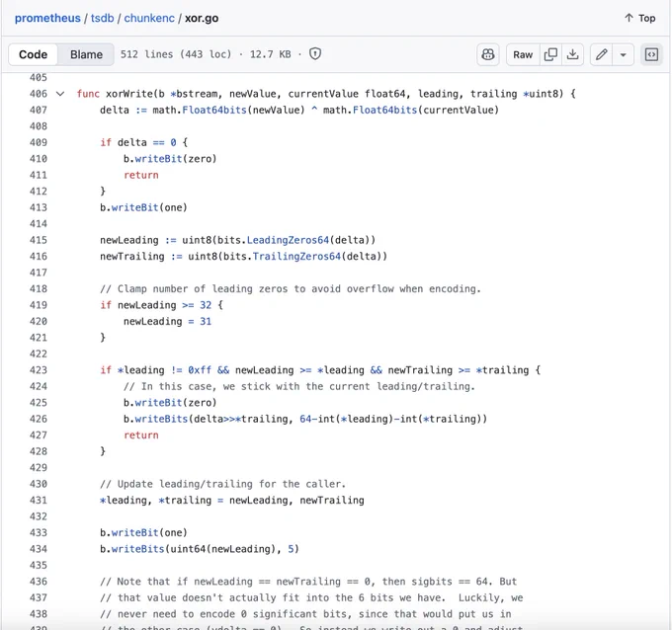Select line number 409
The width and height of the screenshot is (672, 630).
click(x=39, y=142)
